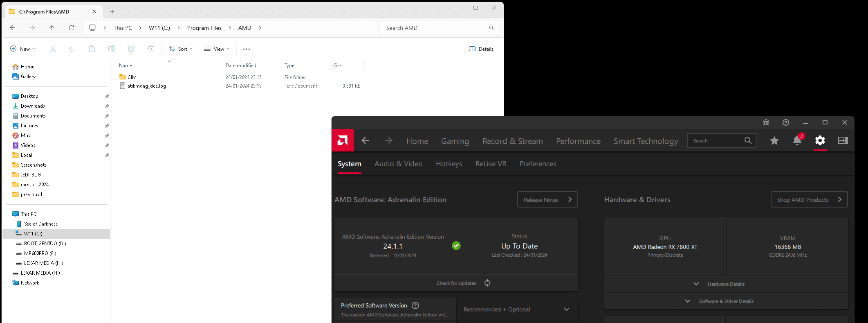
Task: Go forward in AMD Software navigation
Action: tap(388, 140)
